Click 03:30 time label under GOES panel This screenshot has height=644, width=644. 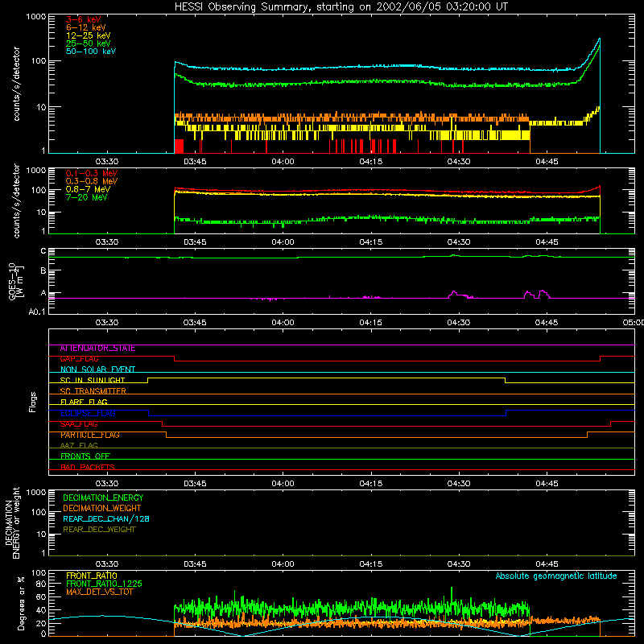pos(107,323)
